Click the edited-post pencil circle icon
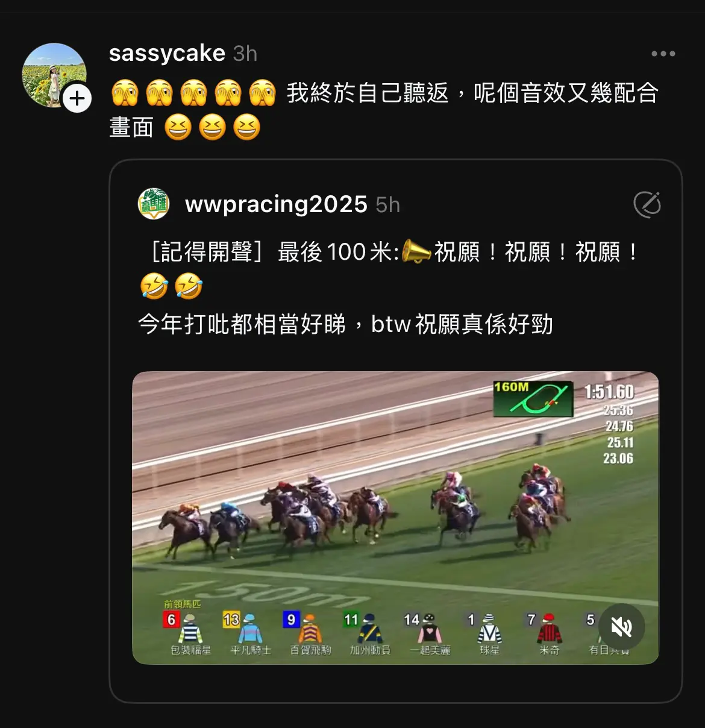Viewport: 705px width, 728px height. [647, 204]
